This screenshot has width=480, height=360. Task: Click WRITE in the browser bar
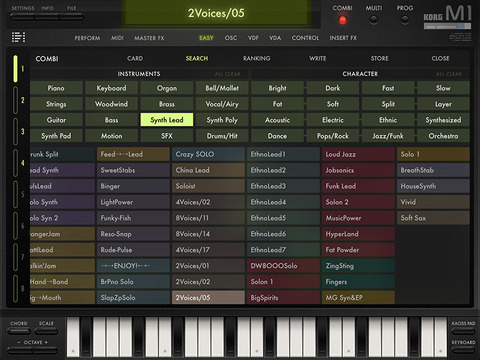click(317, 58)
